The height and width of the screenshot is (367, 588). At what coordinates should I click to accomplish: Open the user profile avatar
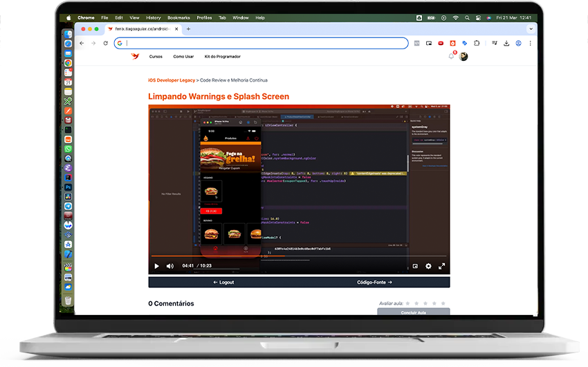[463, 56]
